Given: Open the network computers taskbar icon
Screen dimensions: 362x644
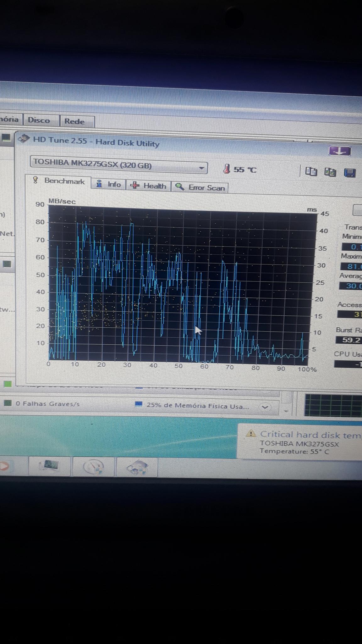Looking at the screenshot, I should coord(49,465).
